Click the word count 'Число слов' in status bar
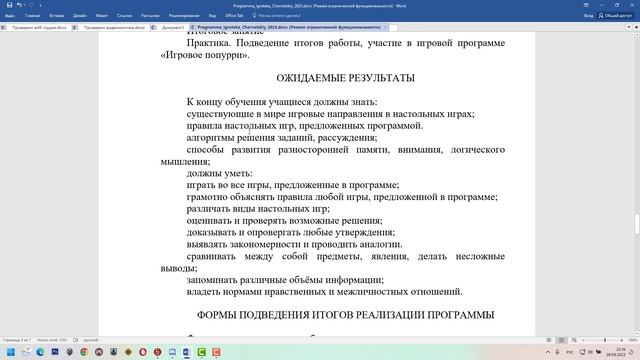Viewport: 640px width, 360px height. coord(52,340)
